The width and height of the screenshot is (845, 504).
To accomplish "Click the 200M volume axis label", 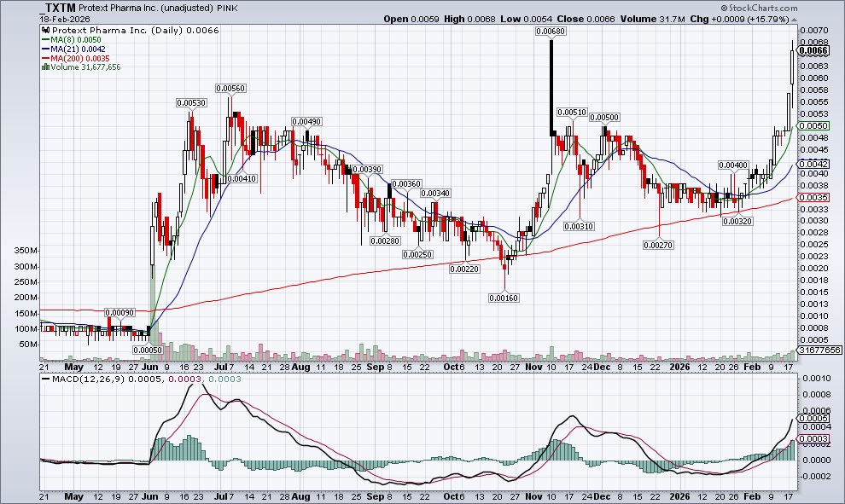I will pos(26,298).
